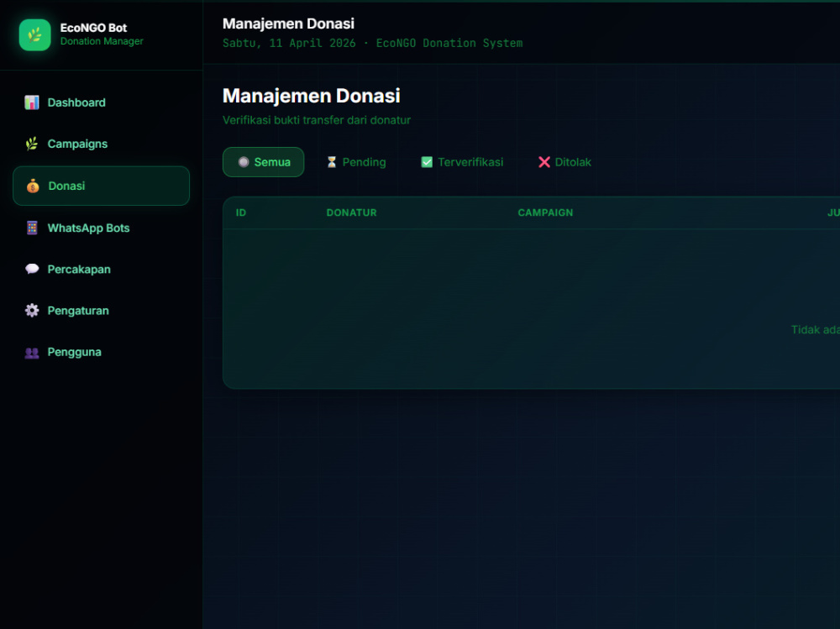840x629 pixels.
Task: Click the top bar Manajemen Donasi title
Action: [x=288, y=24]
